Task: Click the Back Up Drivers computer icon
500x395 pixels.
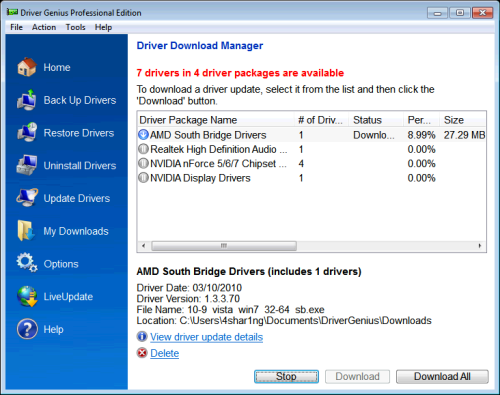Action: (x=27, y=100)
